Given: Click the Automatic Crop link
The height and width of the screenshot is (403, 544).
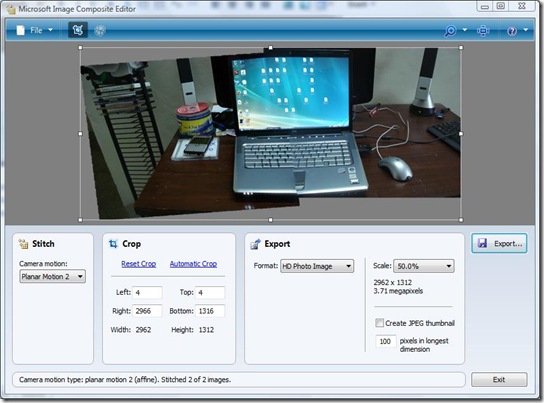Looking at the screenshot, I should (193, 264).
